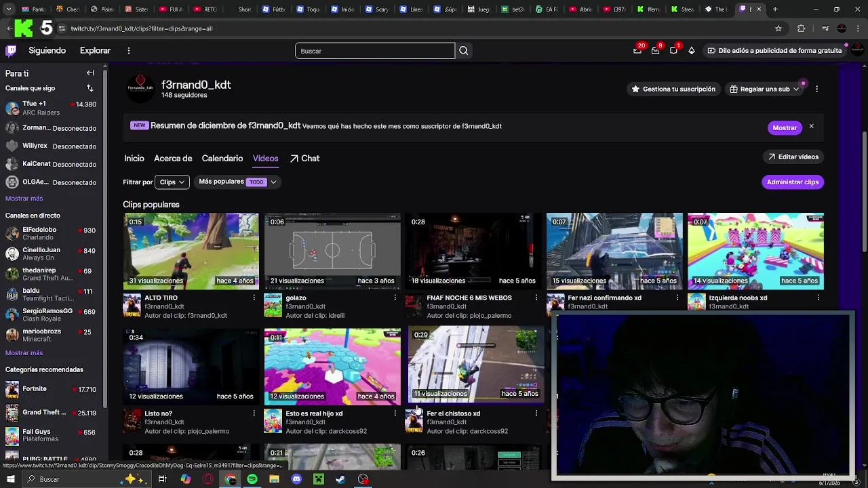Expand the Regalar una sub dropdown
Image resolution: width=868 pixels, height=488 pixels.
[764, 89]
